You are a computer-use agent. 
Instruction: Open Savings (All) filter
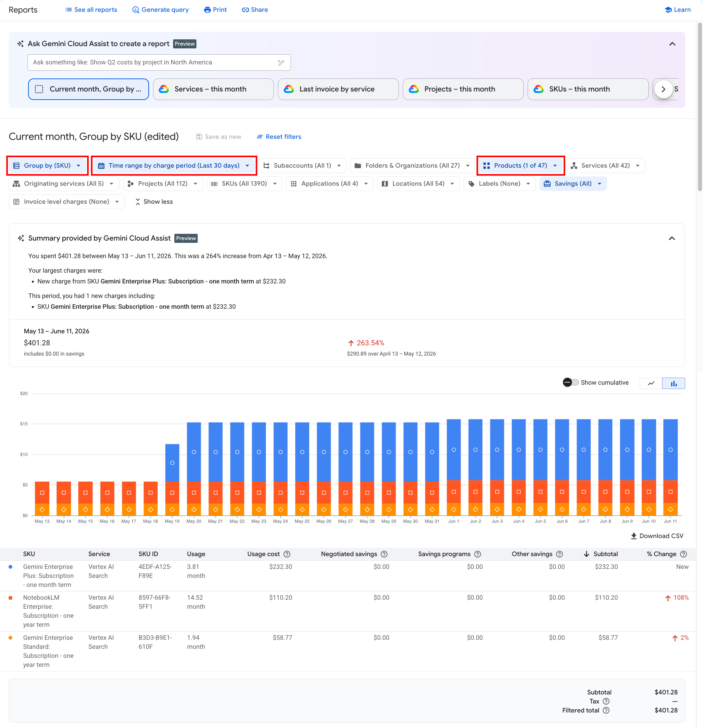coord(573,183)
